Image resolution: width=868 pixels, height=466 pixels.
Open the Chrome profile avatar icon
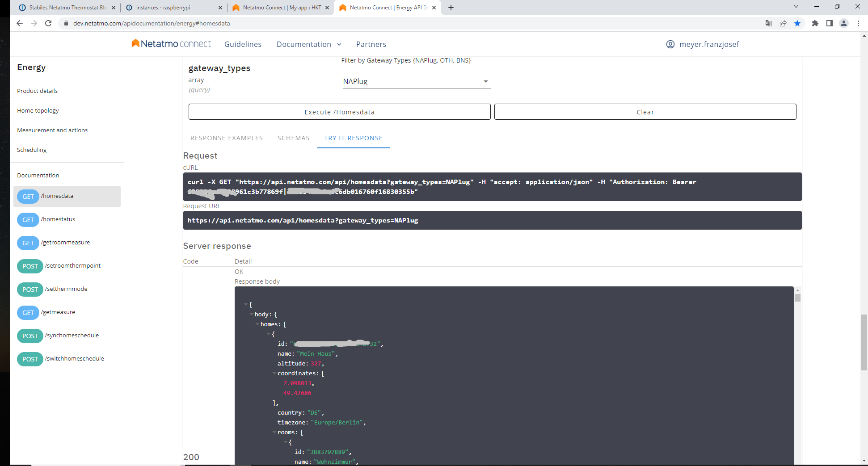[844, 23]
